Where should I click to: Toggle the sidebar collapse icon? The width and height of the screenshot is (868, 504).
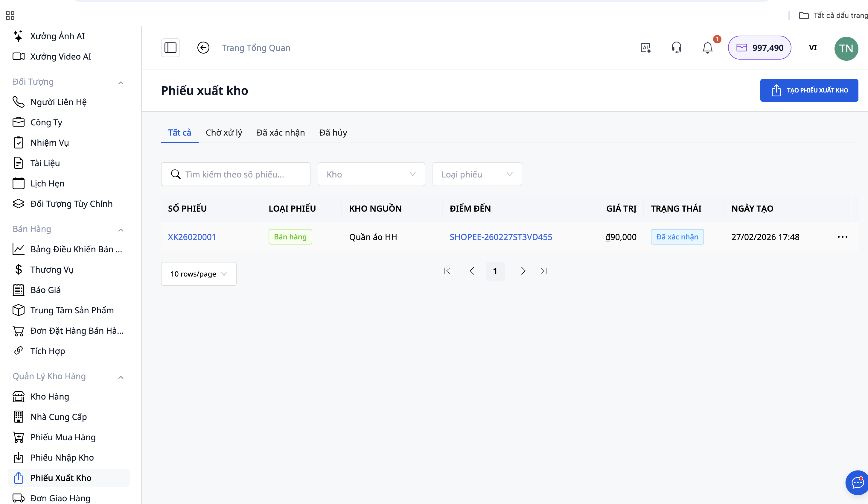[170, 48]
